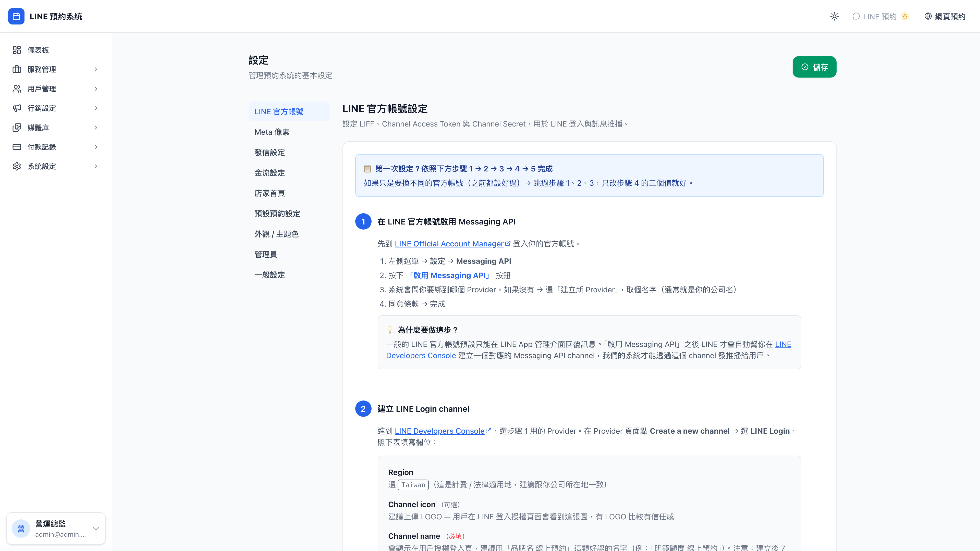Open the LINE Developers Console link in step 2
The image size is (980, 551).
tap(439, 431)
